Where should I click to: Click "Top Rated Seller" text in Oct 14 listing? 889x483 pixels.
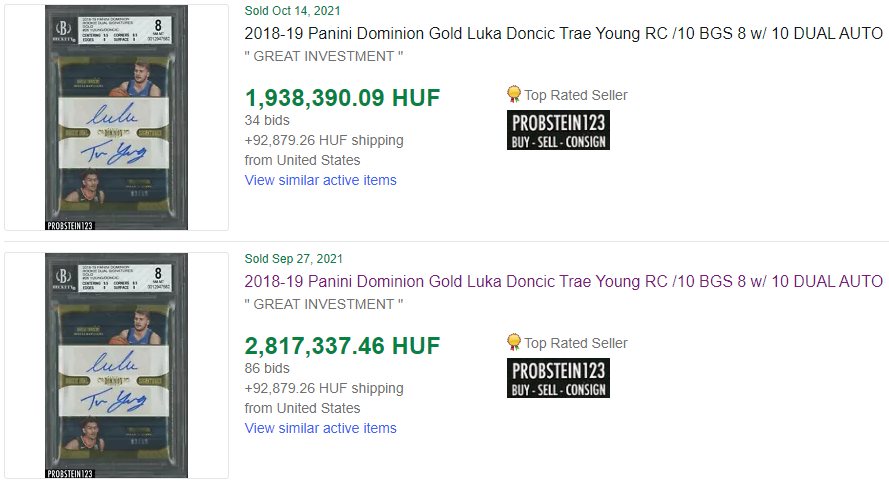(x=576, y=95)
